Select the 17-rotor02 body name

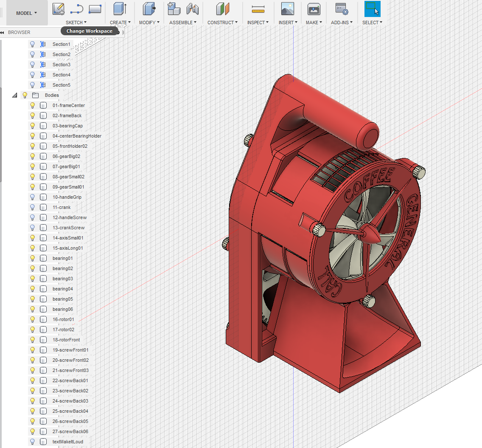click(63, 330)
